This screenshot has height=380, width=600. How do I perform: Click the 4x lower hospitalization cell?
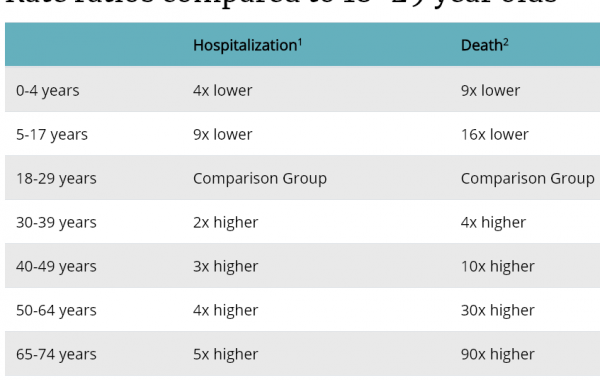point(223,91)
